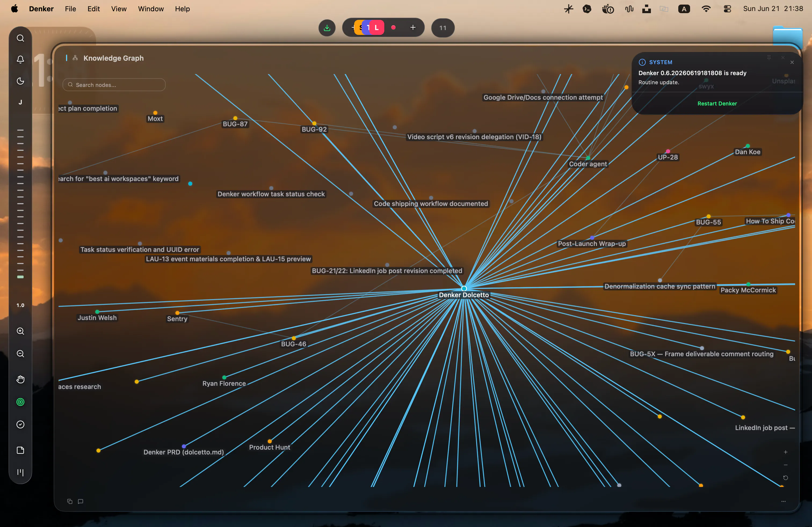Select the highlighted green timeline marker
The image size is (812, 527).
[20, 277]
